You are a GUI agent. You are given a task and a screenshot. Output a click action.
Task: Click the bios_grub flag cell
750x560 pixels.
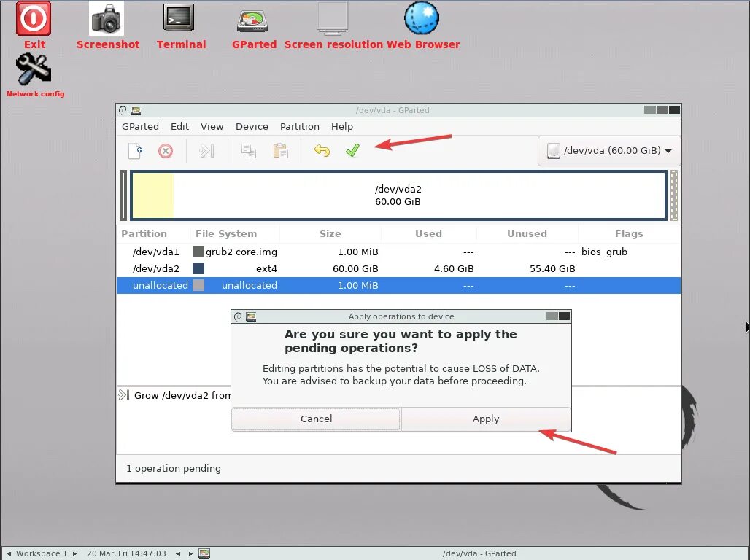point(604,252)
